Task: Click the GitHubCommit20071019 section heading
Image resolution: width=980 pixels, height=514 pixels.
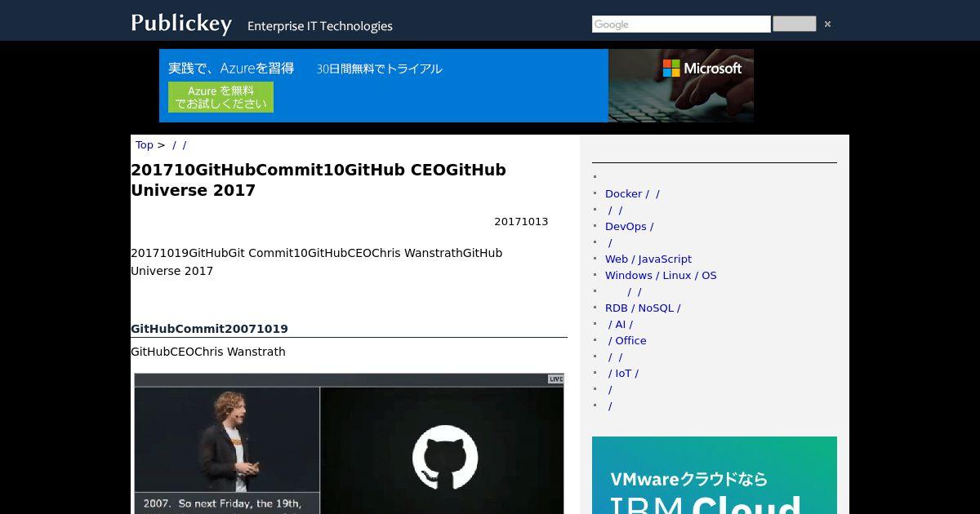Action: pos(209,329)
